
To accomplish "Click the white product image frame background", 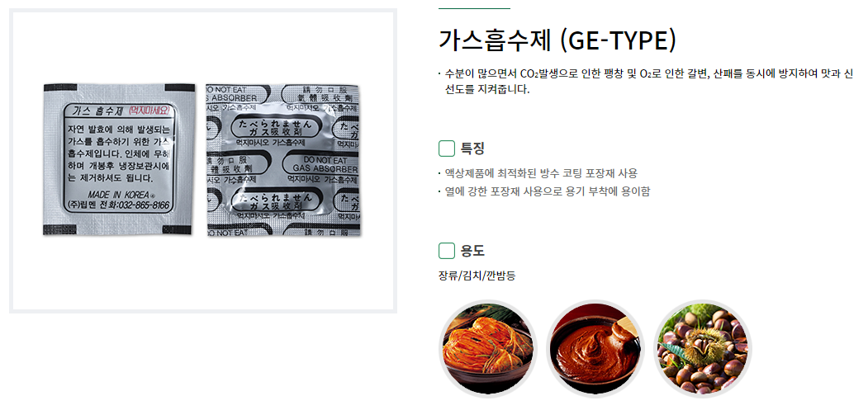I will pyautogui.click(x=202, y=276).
